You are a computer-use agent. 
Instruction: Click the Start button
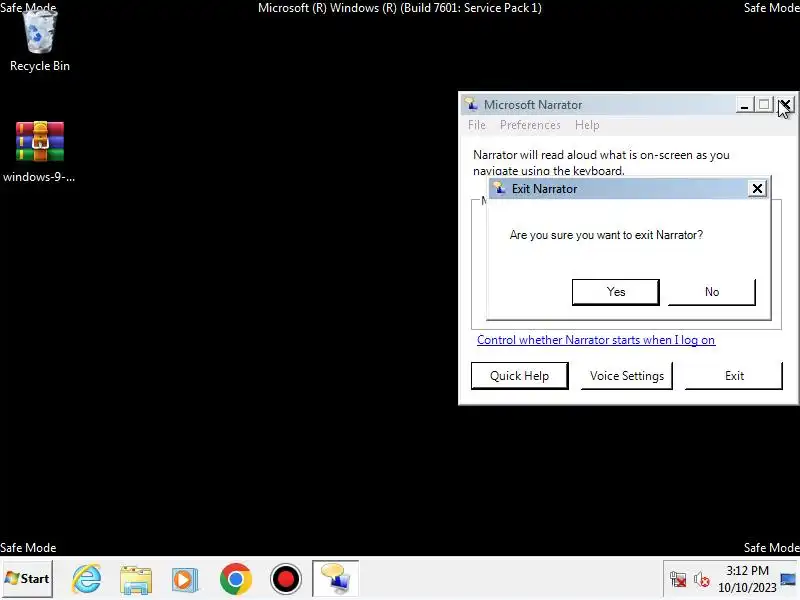click(x=27, y=579)
